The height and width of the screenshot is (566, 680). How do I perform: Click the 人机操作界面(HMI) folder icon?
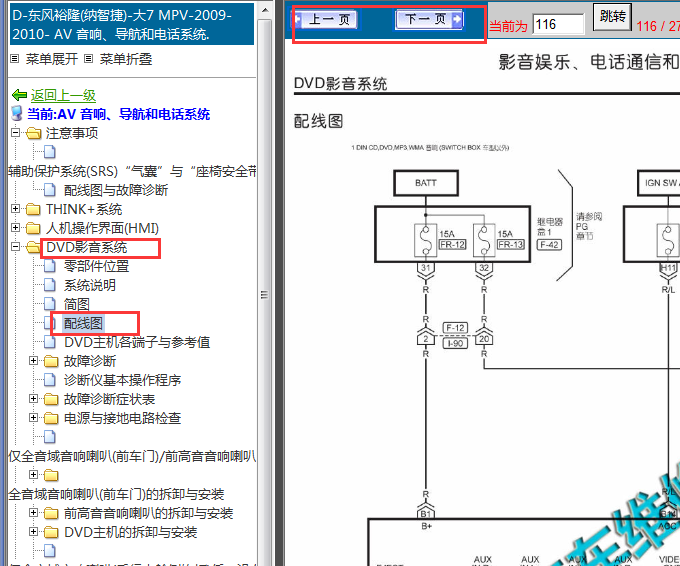[x=33, y=228]
